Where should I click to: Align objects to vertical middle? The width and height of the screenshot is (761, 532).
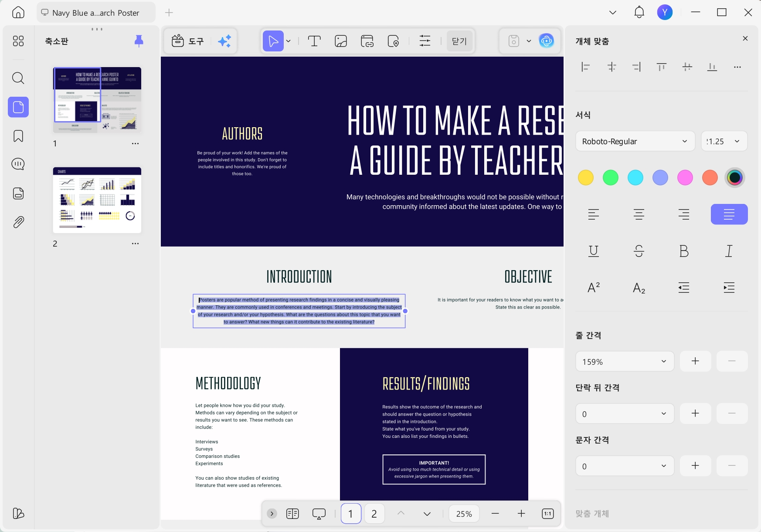pos(687,67)
